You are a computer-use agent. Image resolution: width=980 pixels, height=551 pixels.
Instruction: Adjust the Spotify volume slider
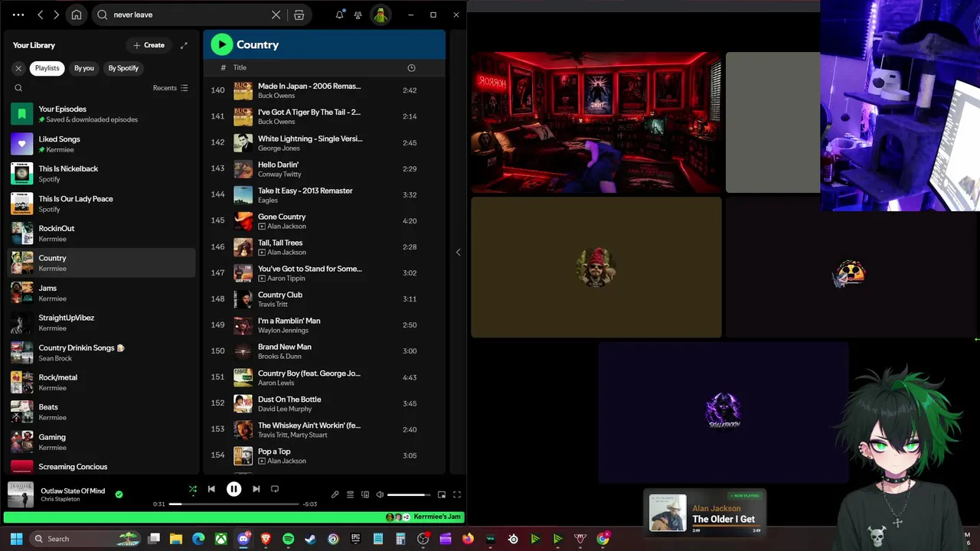409,495
